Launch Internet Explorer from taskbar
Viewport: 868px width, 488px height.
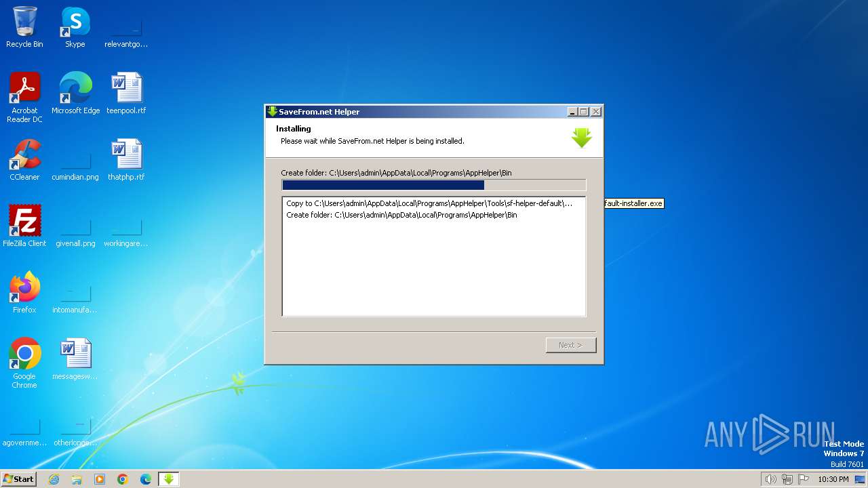(x=54, y=479)
